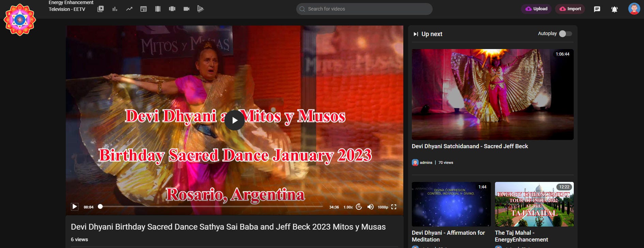Click the Import button
This screenshot has width=644, height=248.
570,9
